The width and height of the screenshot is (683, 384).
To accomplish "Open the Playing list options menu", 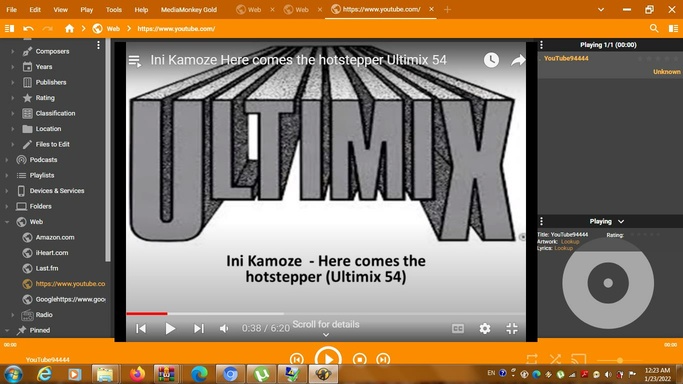I will [541, 45].
